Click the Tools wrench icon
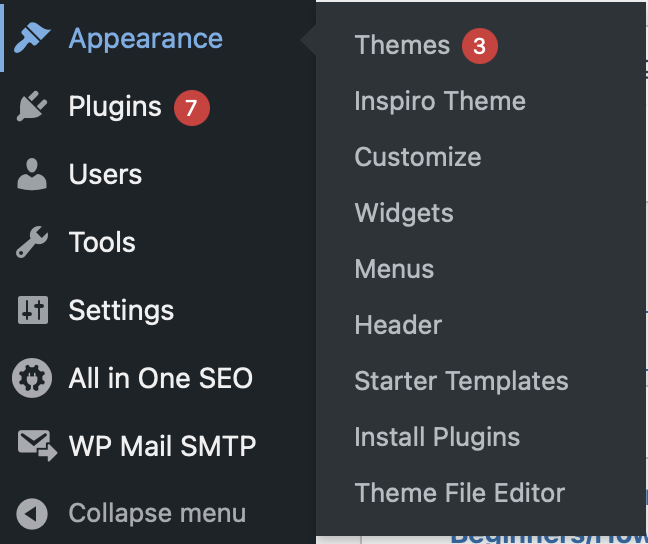Screen dimensions: 648x544 click(32, 242)
